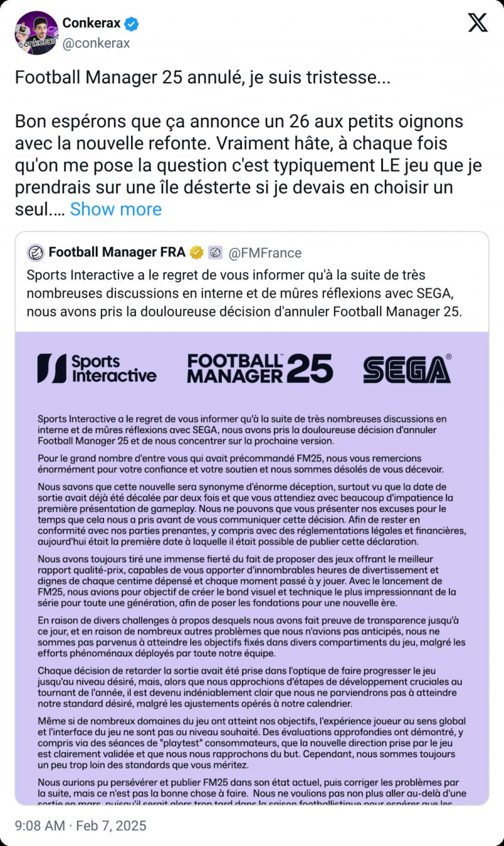This screenshot has width=504, height=846.
Task: Visit the @conkerax handle
Action: (96, 43)
